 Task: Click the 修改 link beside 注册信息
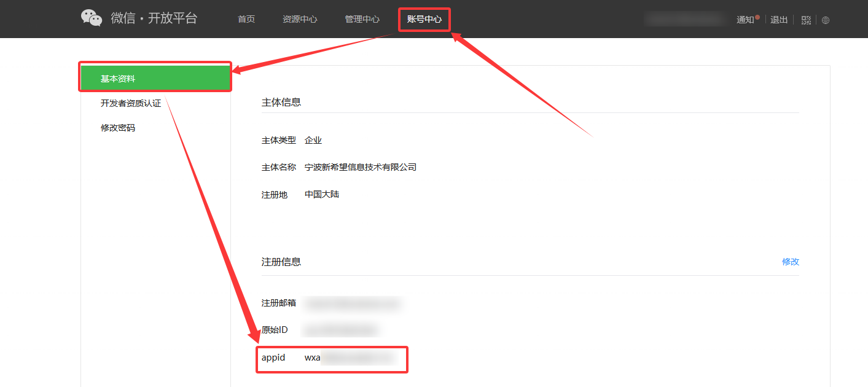[x=791, y=262]
